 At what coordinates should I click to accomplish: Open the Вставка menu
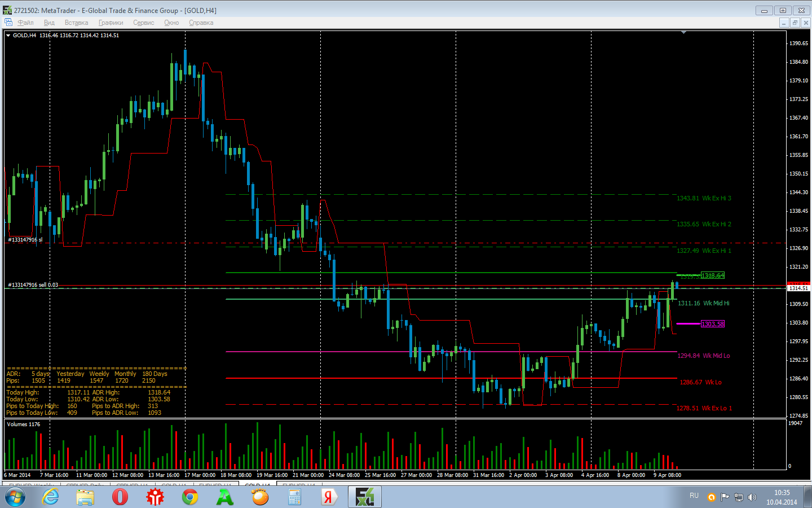tap(76, 23)
